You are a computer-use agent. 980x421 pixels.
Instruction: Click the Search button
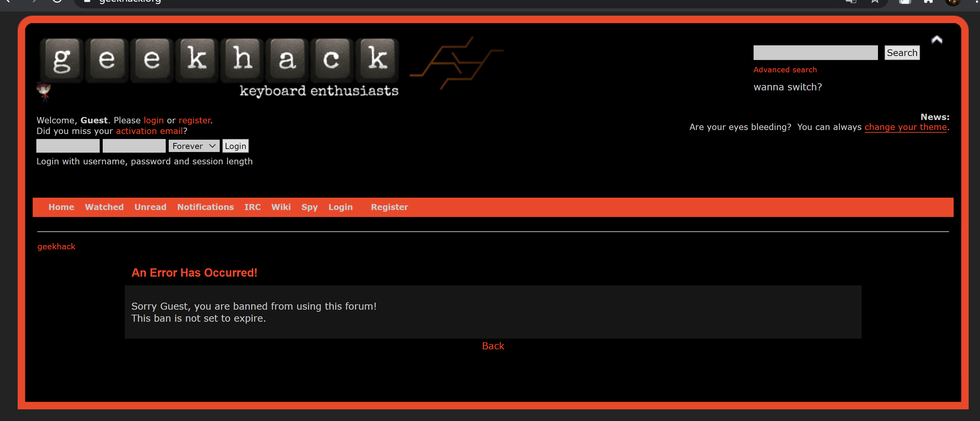[902, 52]
